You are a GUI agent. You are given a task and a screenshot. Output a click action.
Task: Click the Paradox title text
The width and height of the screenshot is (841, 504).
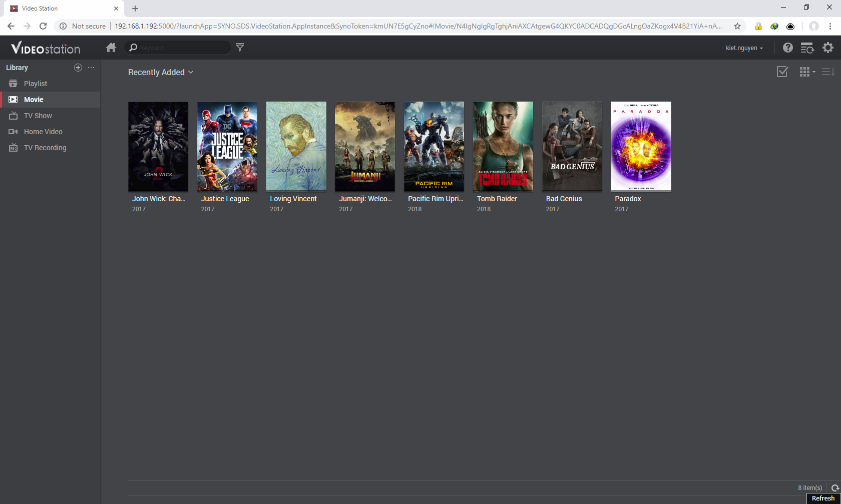click(x=628, y=199)
